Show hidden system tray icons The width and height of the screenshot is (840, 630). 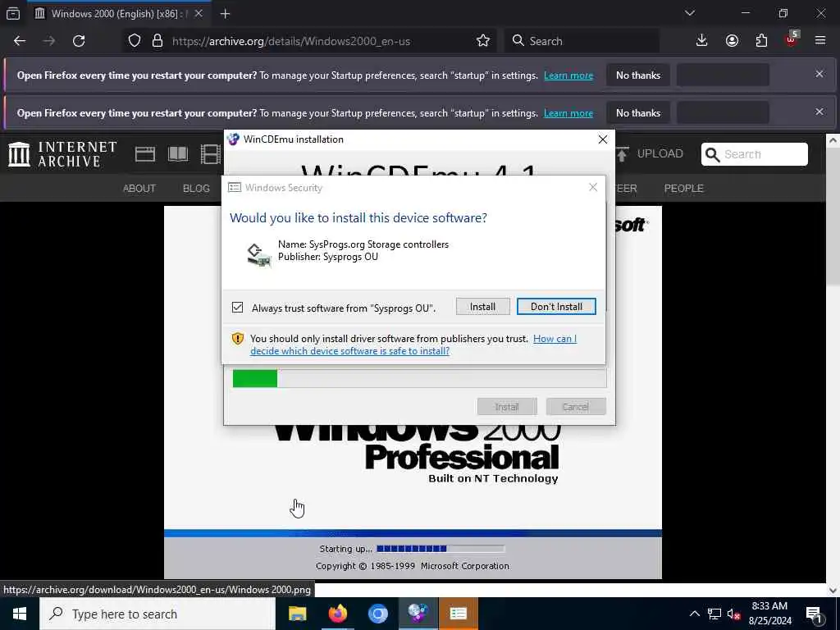pos(694,614)
